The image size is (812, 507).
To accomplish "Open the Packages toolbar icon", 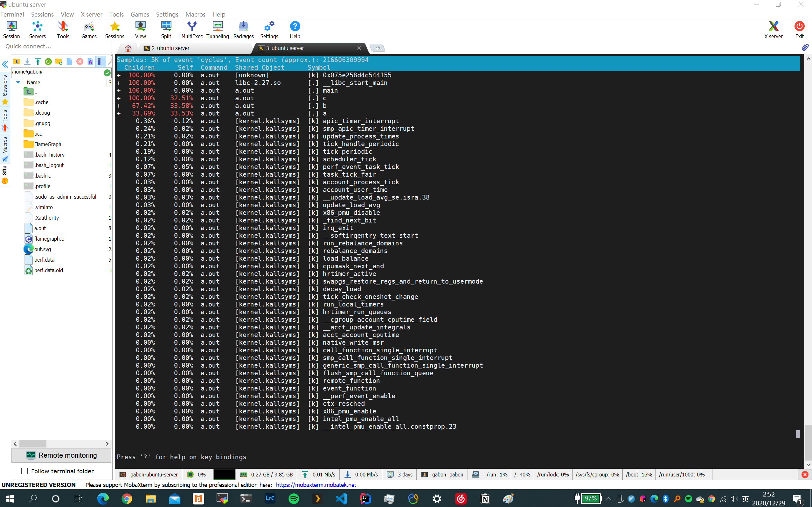I will click(243, 30).
